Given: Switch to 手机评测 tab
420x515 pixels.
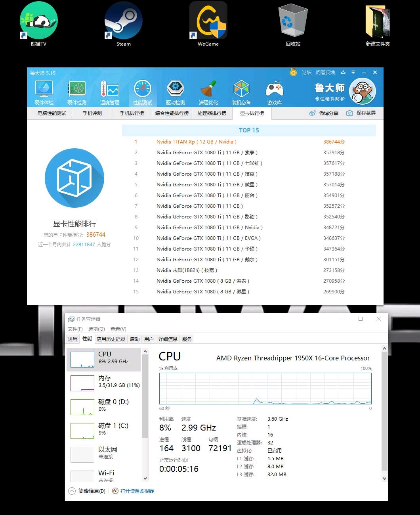Looking at the screenshot, I should [x=92, y=113].
